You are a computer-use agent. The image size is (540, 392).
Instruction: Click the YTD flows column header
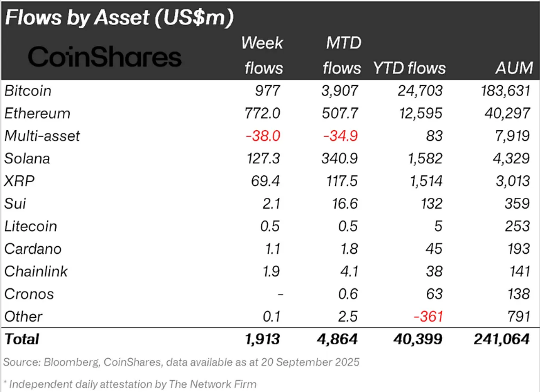pos(409,68)
